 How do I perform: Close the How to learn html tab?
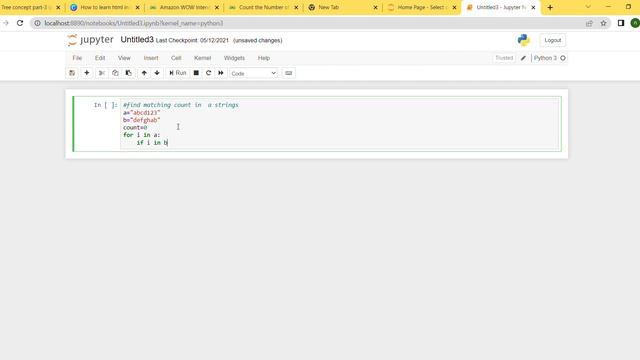pos(138,7)
